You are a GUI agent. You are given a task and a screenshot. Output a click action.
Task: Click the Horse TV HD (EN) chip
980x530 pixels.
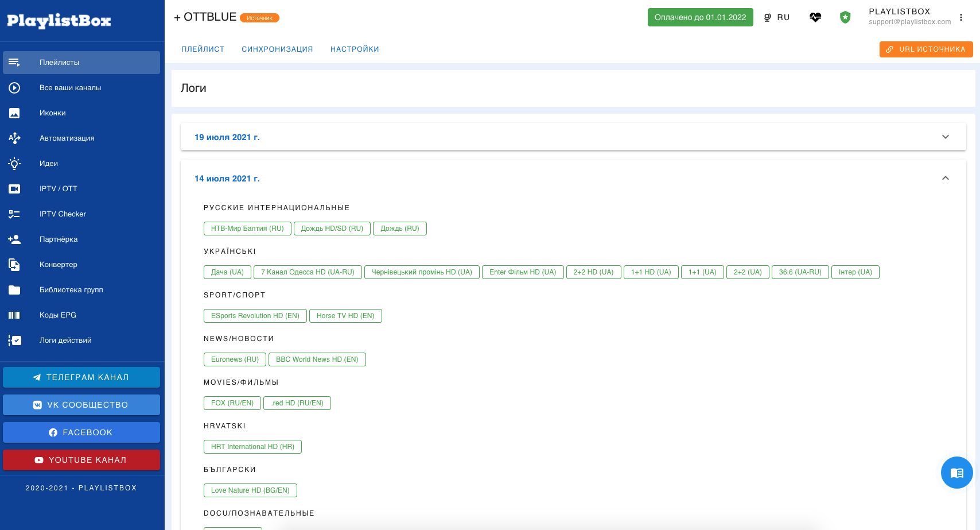tap(345, 316)
